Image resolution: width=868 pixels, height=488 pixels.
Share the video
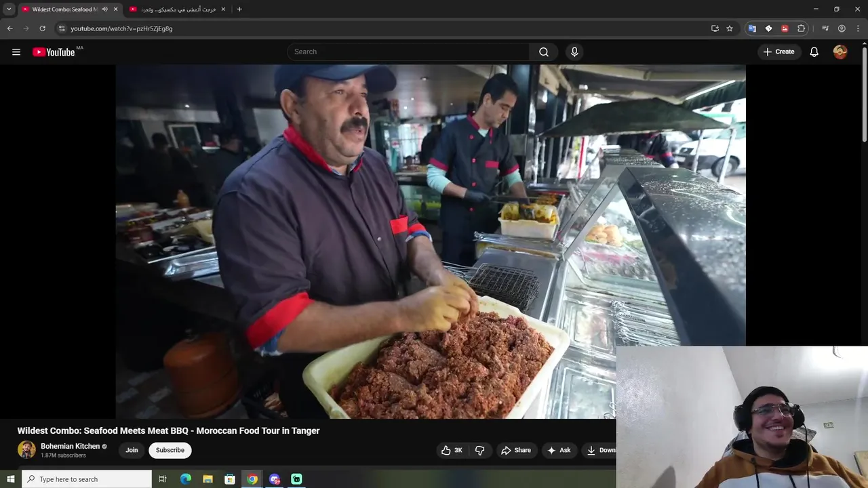point(516,450)
